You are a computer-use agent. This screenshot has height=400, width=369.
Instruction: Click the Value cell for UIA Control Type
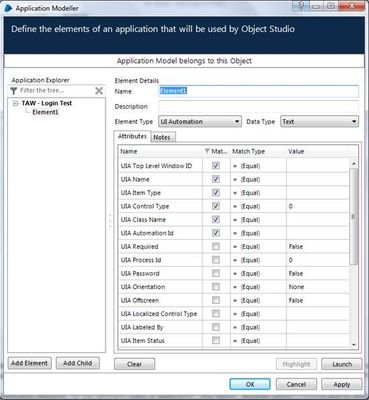pos(318,206)
